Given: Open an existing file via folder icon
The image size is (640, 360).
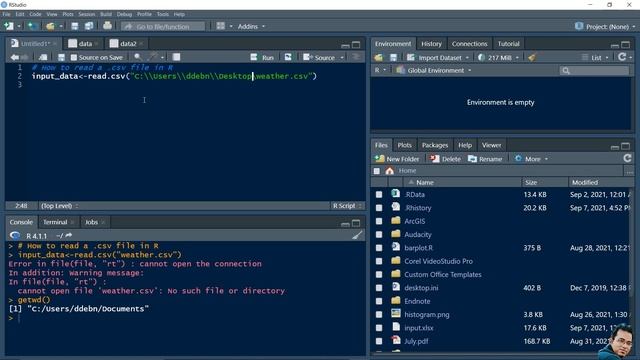Looking at the screenshot, I should coord(50,26).
